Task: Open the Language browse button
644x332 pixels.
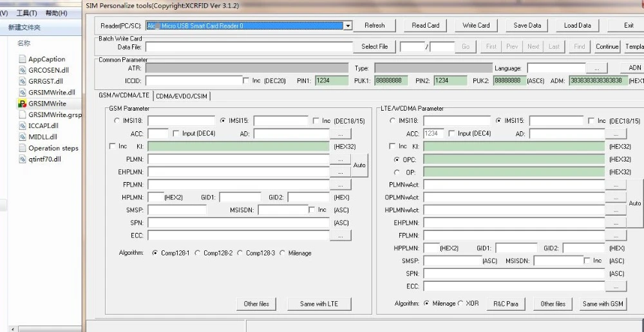Action: (x=597, y=68)
